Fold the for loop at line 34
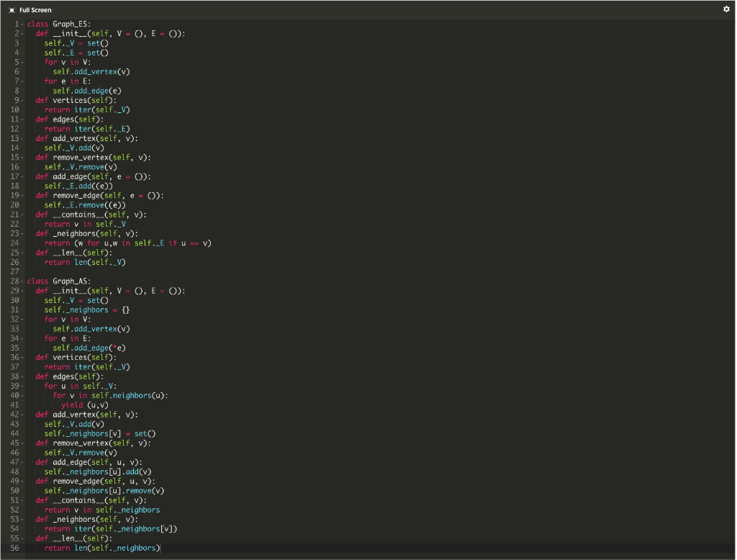Viewport: 737px width, 560px height. (22, 338)
